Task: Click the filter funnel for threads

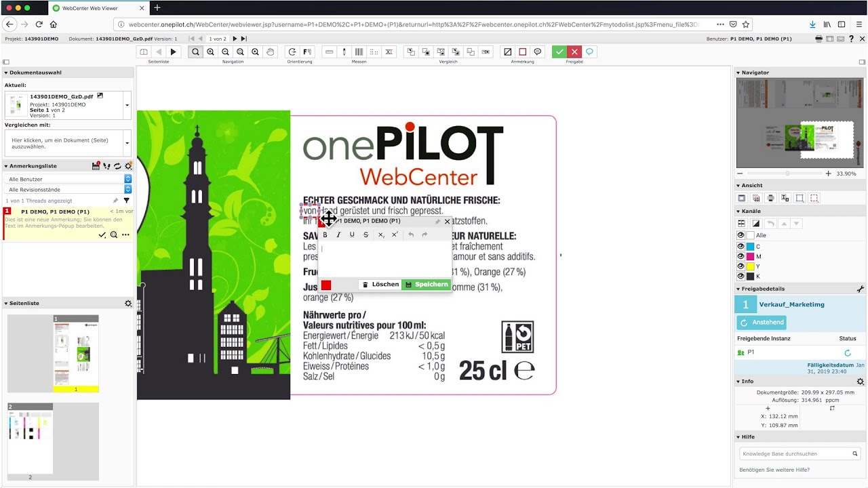Action: click(x=126, y=201)
